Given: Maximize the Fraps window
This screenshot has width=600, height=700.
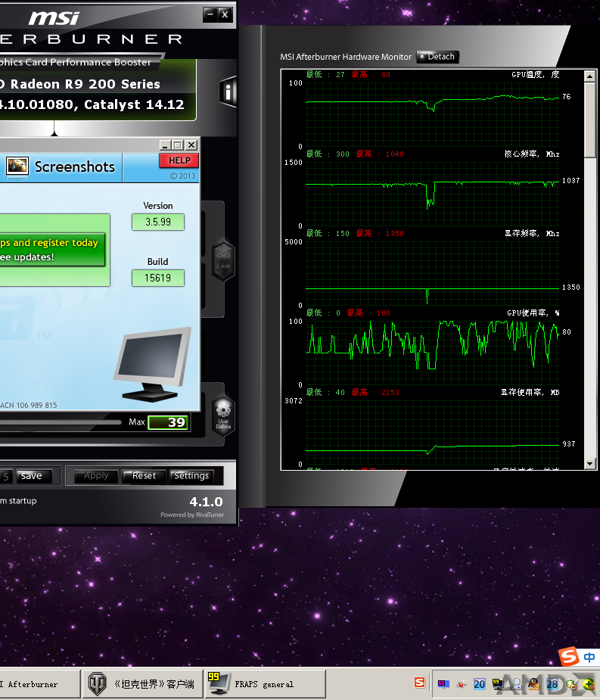Looking at the screenshot, I should click(x=178, y=145).
